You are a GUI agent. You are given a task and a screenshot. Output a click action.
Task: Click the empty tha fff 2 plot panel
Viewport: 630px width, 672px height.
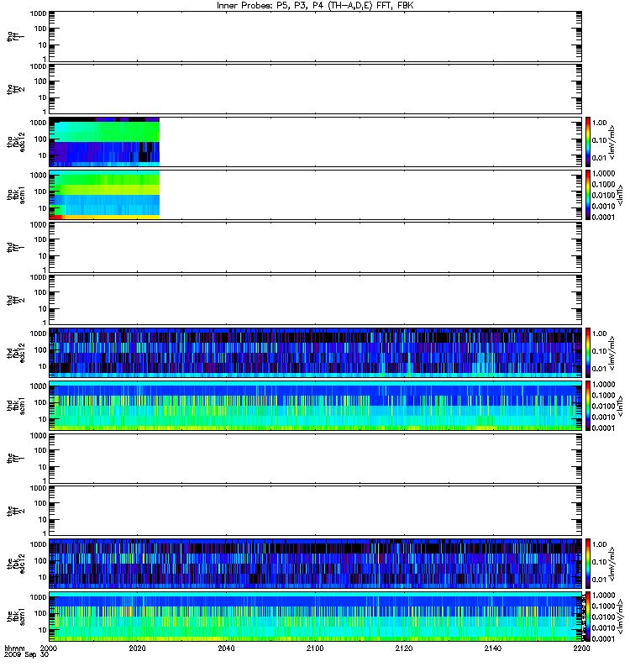pos(315,89)
